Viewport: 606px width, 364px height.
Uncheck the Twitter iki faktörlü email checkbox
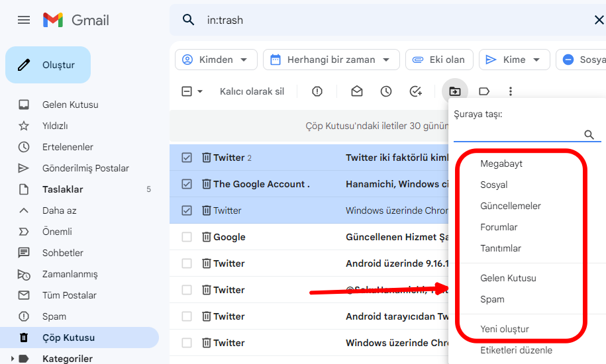pyautogui.click(x=187, y=158)
